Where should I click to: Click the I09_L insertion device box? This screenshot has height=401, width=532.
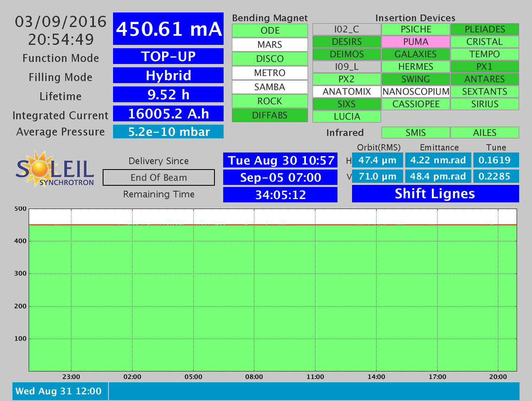point(347,66)
